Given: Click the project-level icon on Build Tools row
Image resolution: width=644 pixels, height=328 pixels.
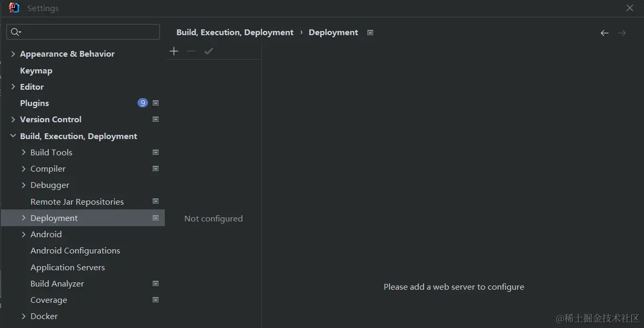Looking at the screenshot, I should (x=155, y=152).
